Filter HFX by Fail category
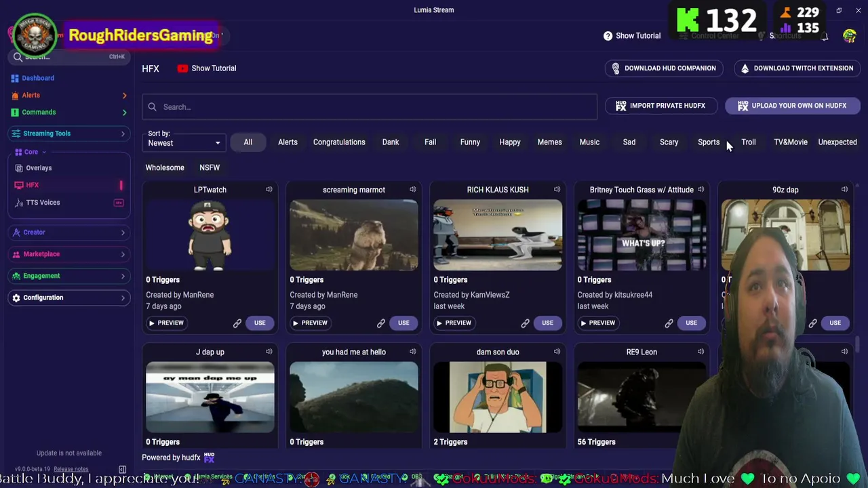 [x=430, y=142]
